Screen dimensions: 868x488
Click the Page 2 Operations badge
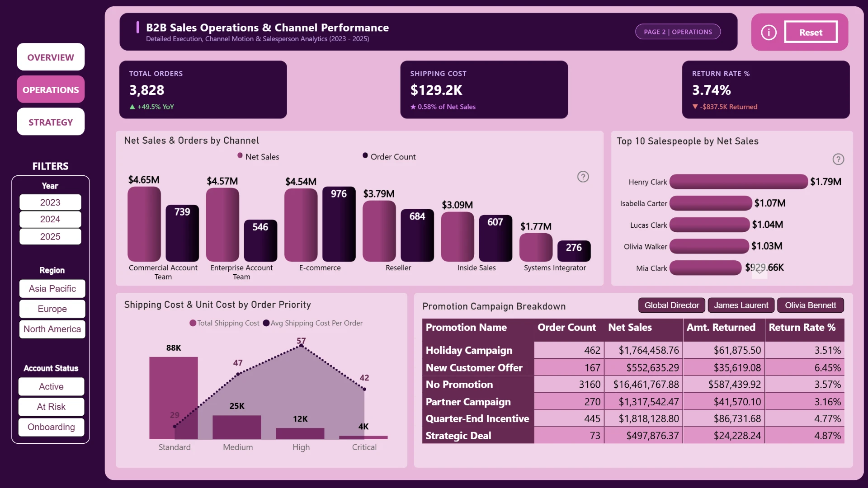678,32
